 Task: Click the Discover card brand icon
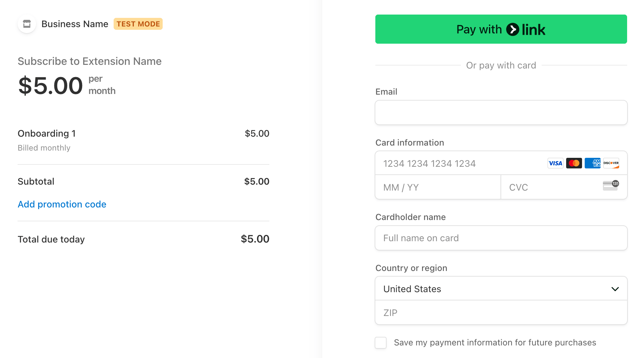(611, 163)
